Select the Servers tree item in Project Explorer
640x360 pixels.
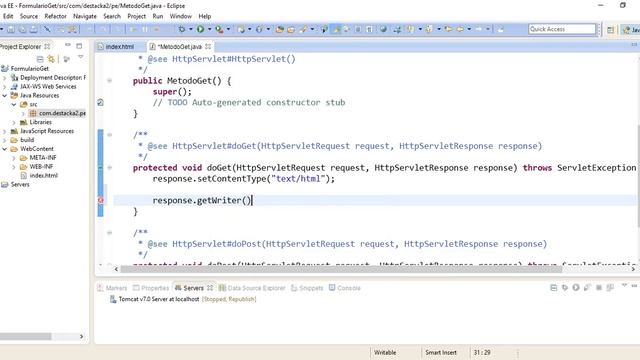tap(16, 184)
